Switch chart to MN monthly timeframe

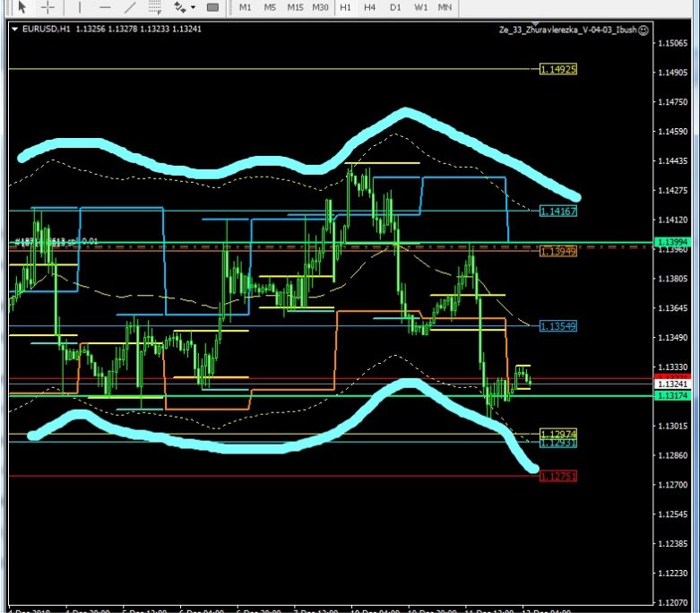[445, 7]
